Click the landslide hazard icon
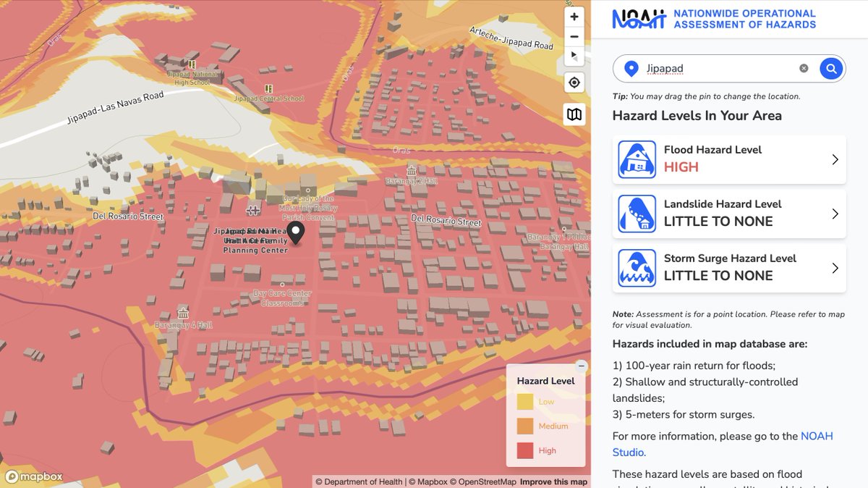This screenshot has height=488, width=868. [637, 214]
